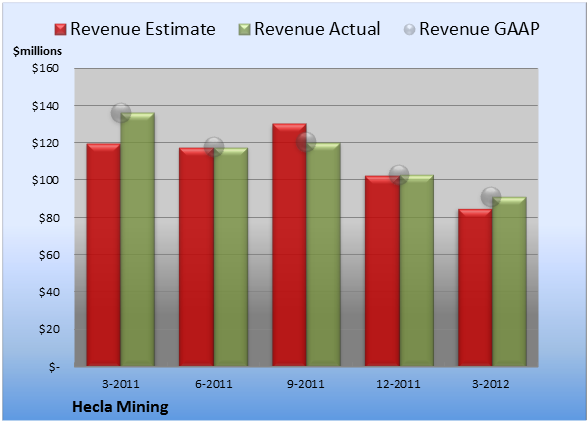
Task: Click the gray Revenue GAAP legend marker
Action: point(410,30)
